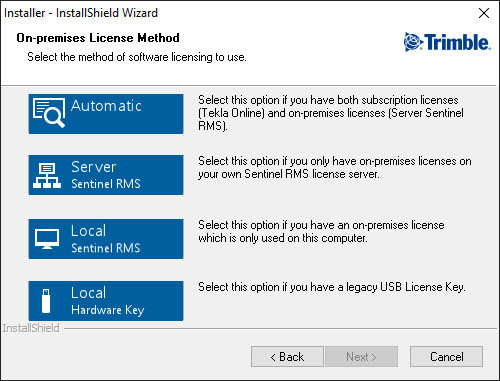Click the InstallShield label at the bottom
500x381 pixels.
(31, 328)
